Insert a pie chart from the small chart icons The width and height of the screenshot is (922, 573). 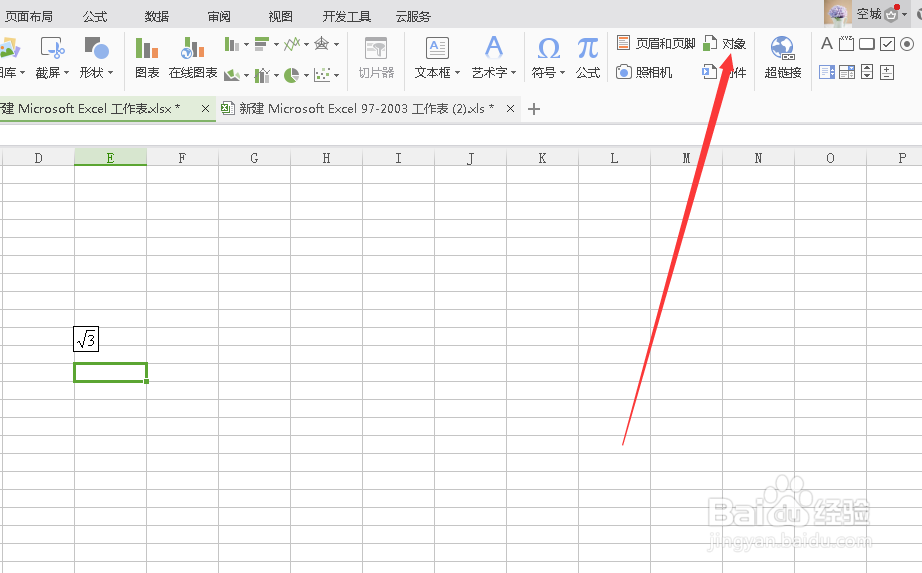292,75
